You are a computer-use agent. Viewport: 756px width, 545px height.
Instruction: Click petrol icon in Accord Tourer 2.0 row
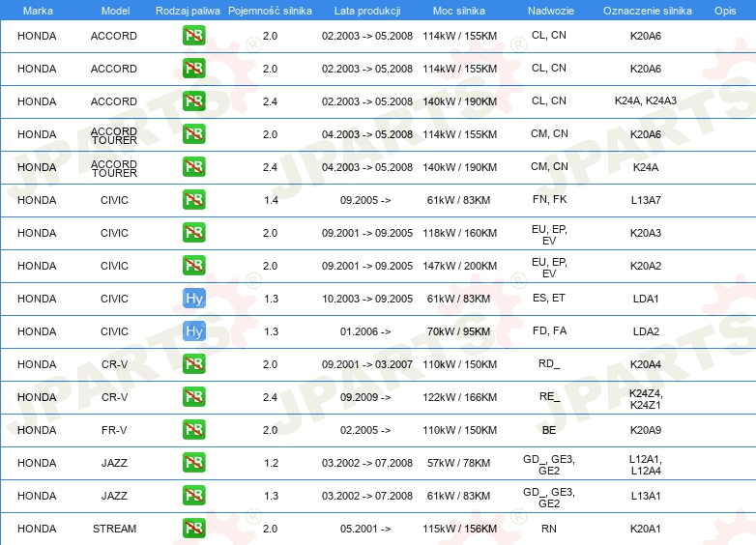pos(193,134)
